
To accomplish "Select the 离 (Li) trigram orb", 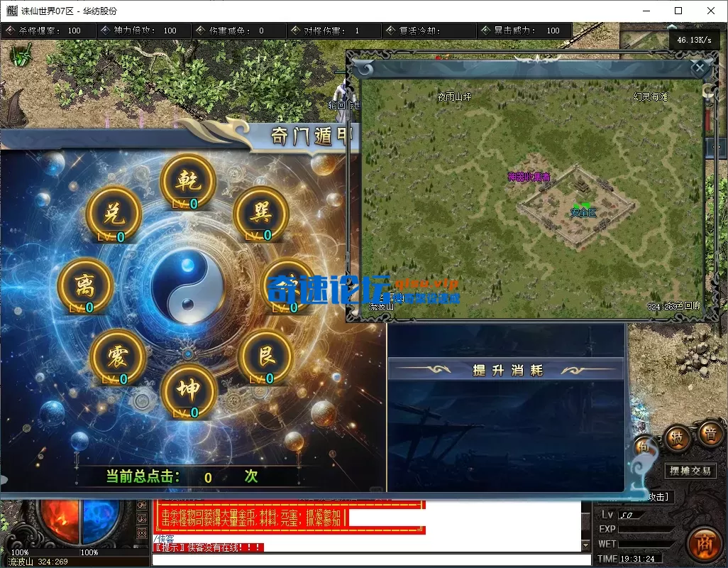I will tap(85, 287).
